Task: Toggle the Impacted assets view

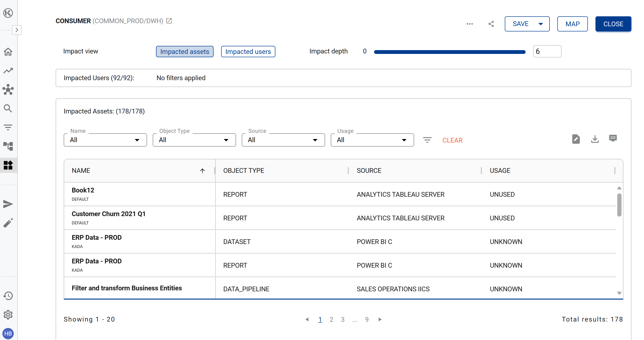Action: (x=184, y=52)
